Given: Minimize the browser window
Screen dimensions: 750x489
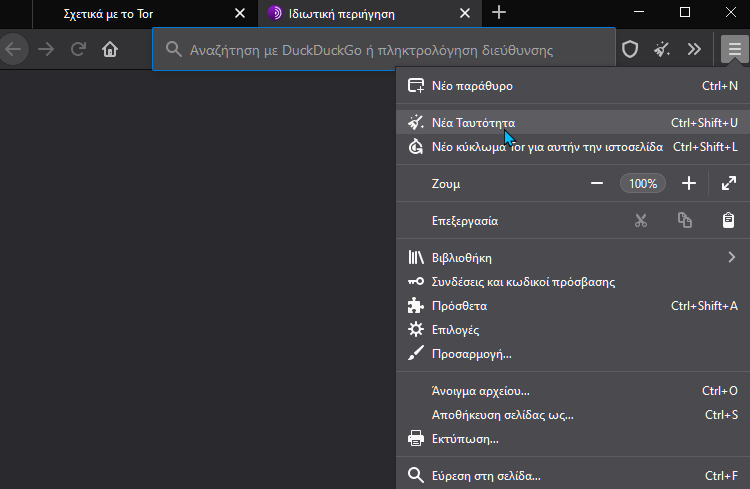Looking at the screenshot, I should (x=639, y=12).
